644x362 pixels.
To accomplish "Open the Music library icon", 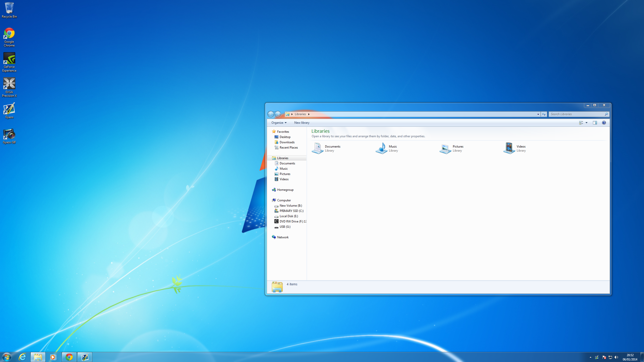I will 381,148.
